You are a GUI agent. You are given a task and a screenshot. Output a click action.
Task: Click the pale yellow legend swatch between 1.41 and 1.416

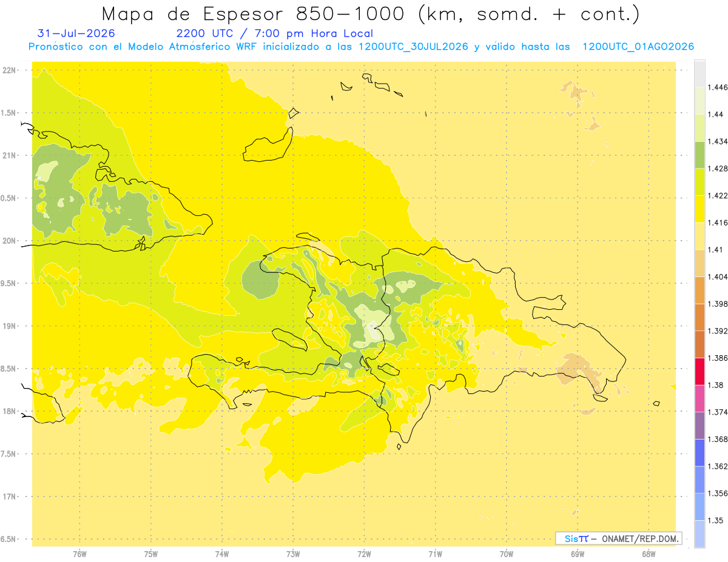(699, 236)
